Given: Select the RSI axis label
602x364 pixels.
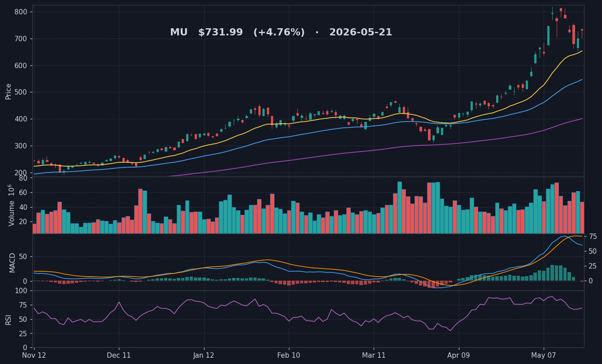Looking at the screenshot, I should [9, 319].
